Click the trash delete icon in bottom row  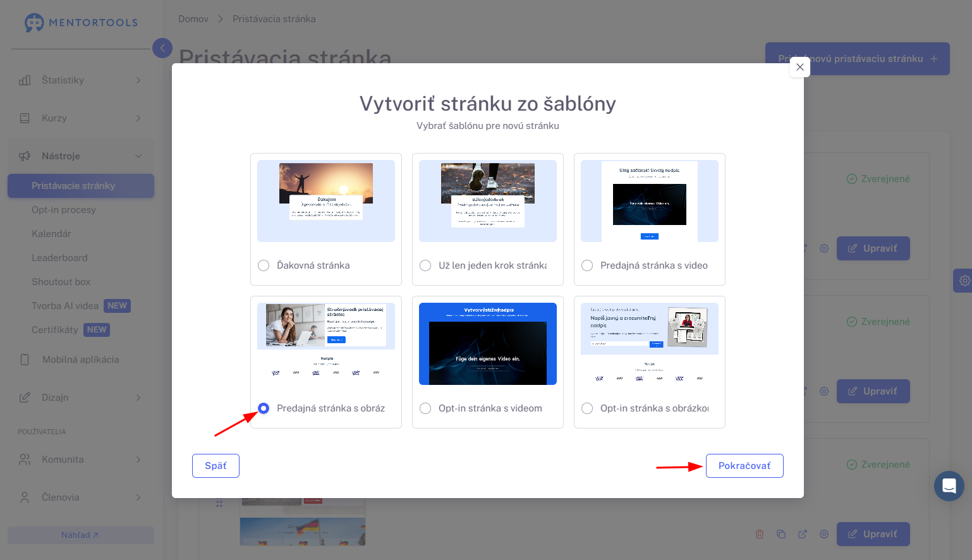tap(760, 534)
